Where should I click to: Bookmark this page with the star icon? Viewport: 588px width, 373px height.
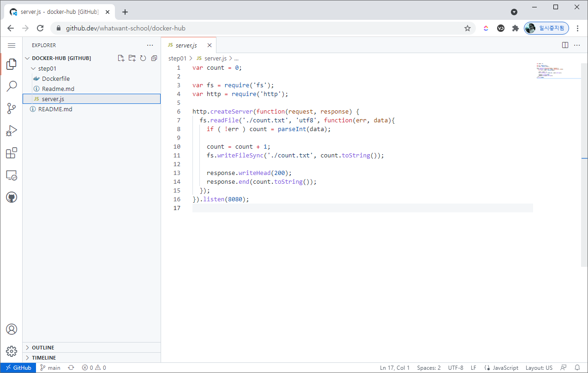468,28
